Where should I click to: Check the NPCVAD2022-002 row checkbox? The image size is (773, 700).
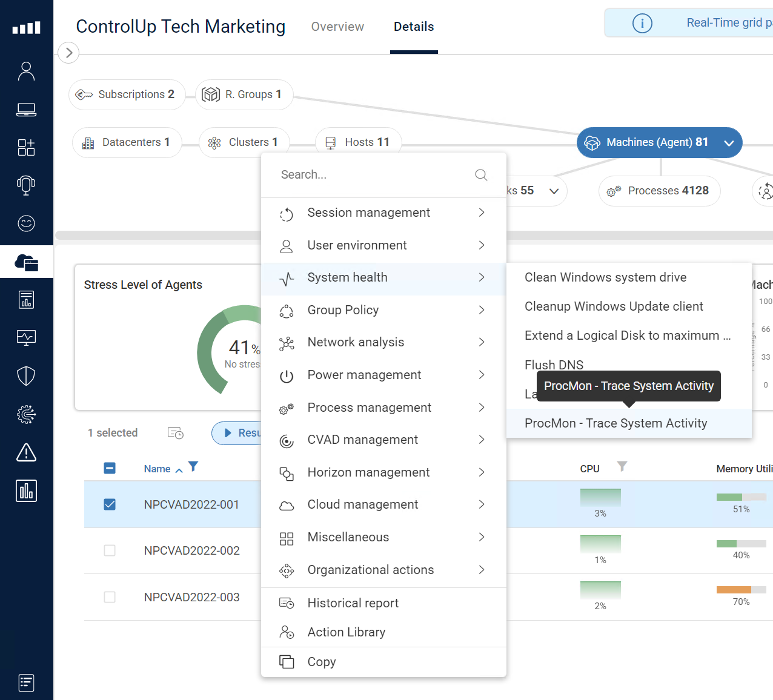point(110,550)
